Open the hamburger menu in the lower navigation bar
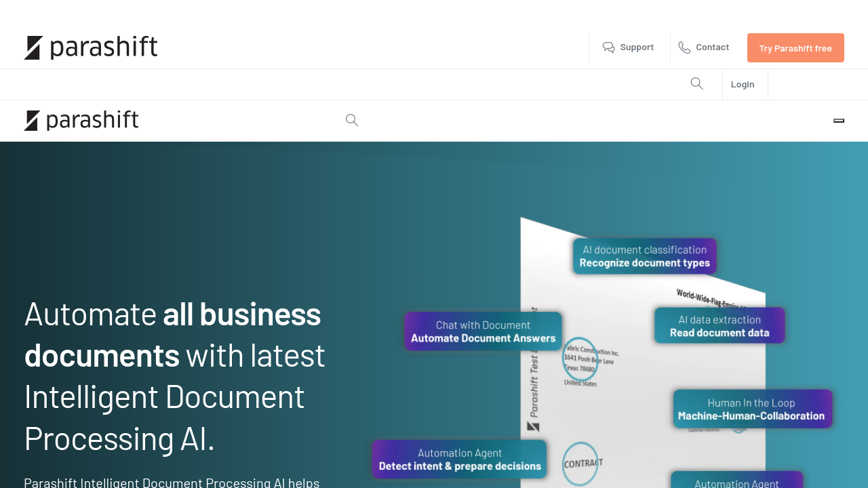 pyautogui.click(x=839, y=121)
